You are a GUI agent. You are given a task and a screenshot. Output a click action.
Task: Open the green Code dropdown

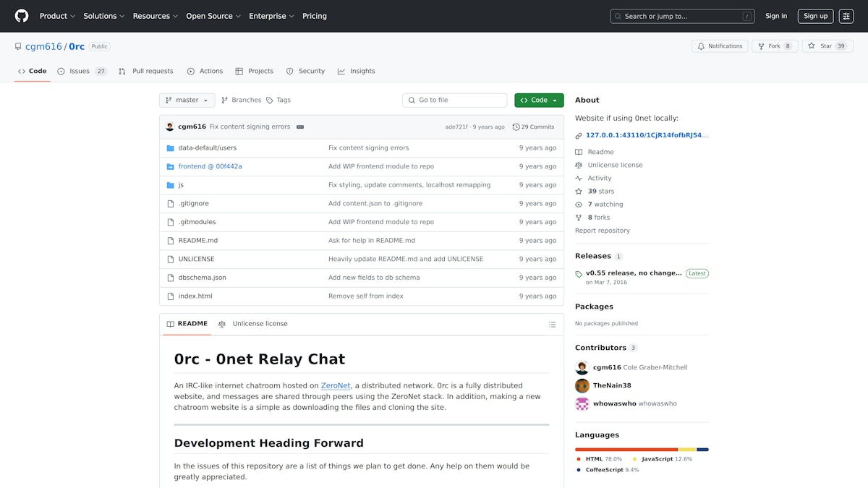point(539,100)
